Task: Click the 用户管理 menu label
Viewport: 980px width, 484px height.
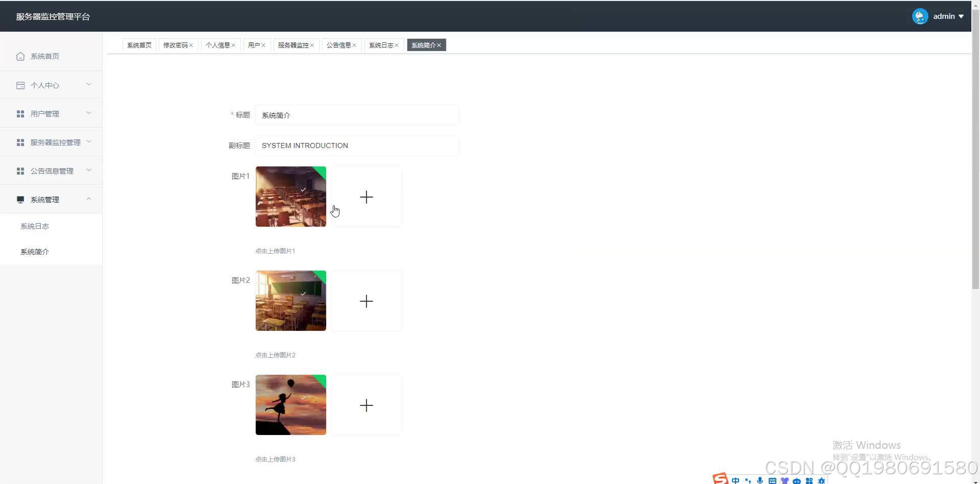Action: 45,114
